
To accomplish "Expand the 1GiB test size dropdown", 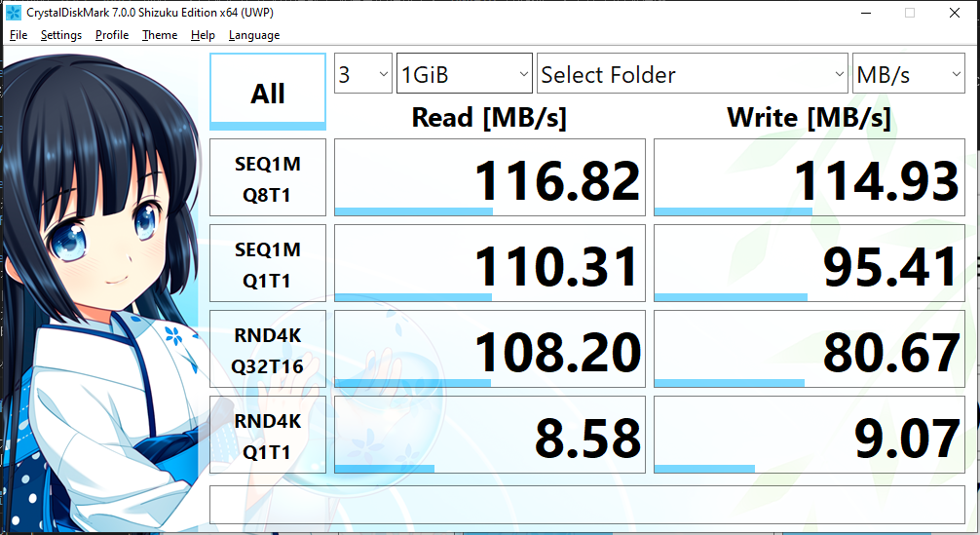I will click(464, 74).
